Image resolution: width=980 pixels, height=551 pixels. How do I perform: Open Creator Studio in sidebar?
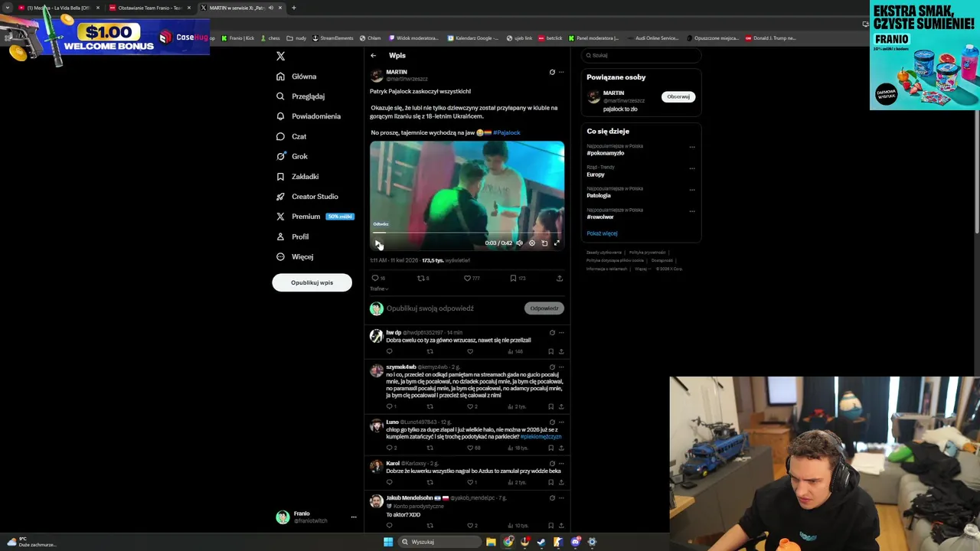(x=307, y=197)
